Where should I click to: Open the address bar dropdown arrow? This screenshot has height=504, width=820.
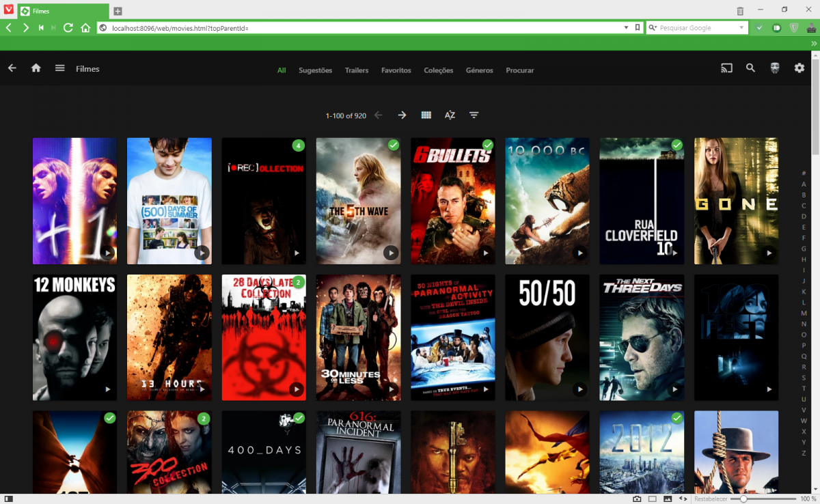[627, 28]
